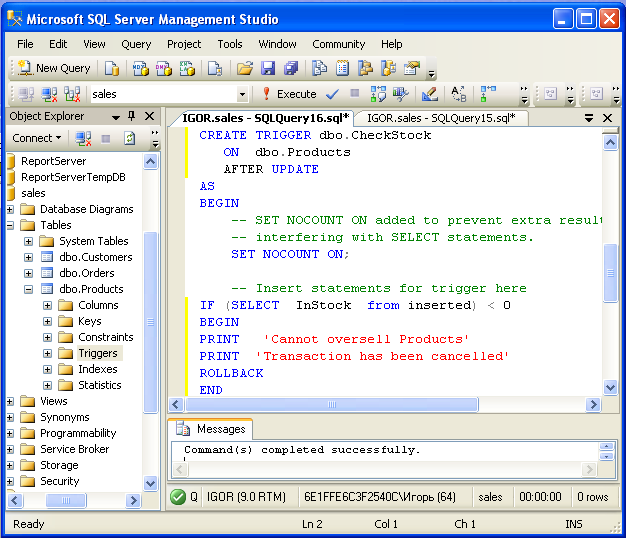This screenshot has height=538, width=626.
Task: Click the Open File folder icon
Action: point(245,68)
